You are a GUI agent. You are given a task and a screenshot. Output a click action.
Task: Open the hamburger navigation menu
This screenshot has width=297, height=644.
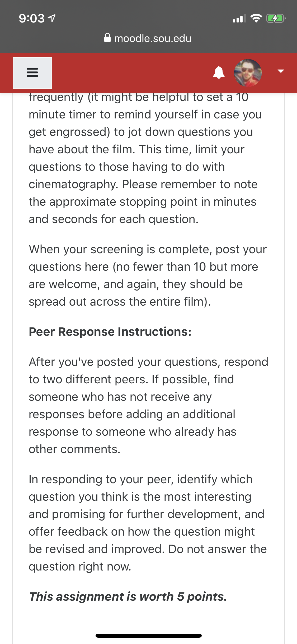click(x=32, y=73)
